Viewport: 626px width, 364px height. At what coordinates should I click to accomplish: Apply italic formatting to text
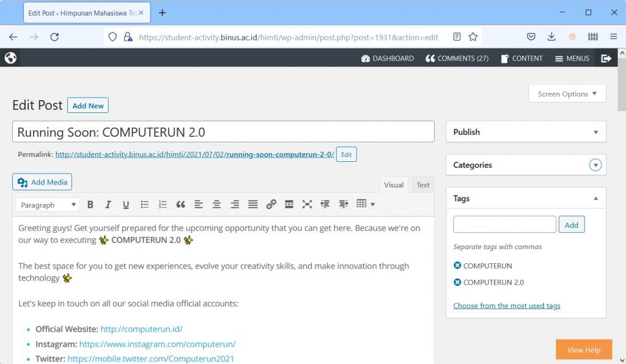(108, 205)
